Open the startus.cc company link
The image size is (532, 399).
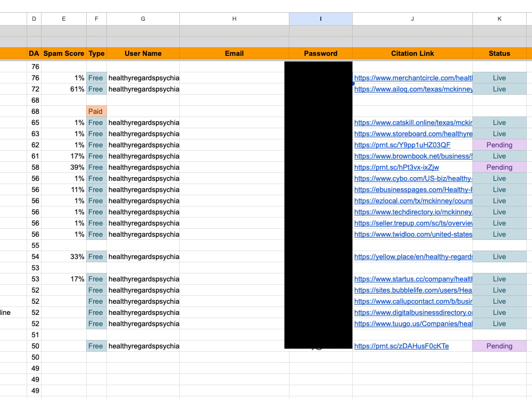click(x=413, y=279)
